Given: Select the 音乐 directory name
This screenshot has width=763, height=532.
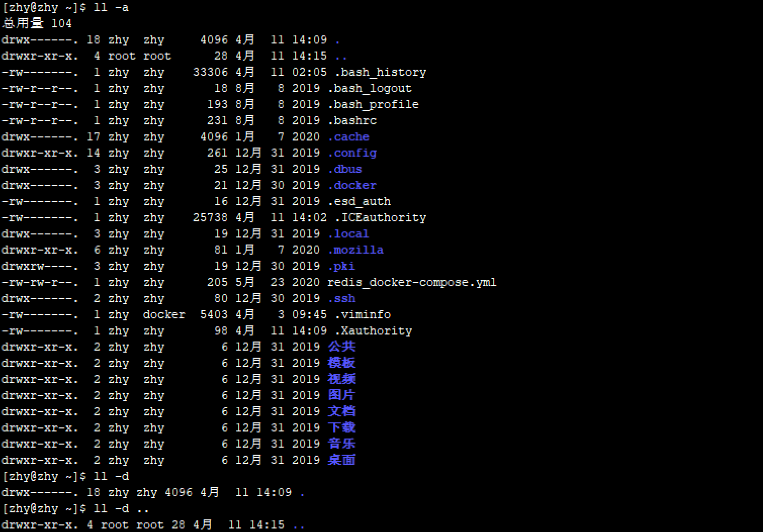Looking at the screenshot, I should (x=342, y=444).
